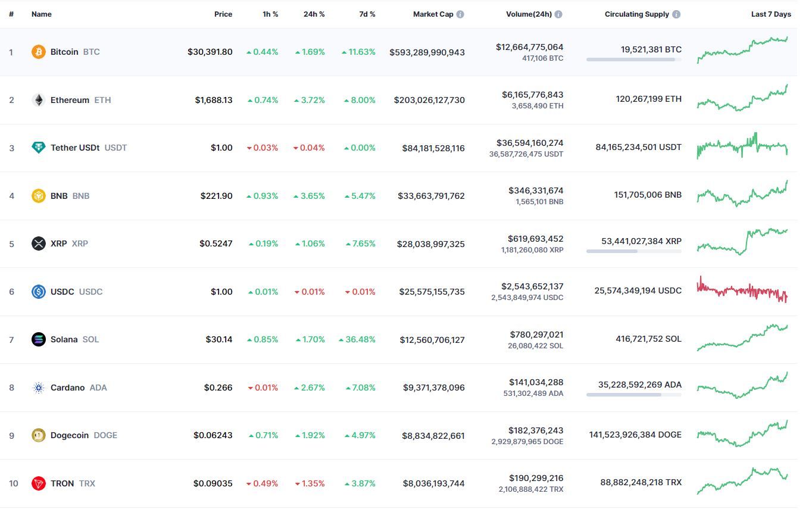Open TRON's 7-day price chart
Viewport: 812px width, 512px height.
point(742,481)
